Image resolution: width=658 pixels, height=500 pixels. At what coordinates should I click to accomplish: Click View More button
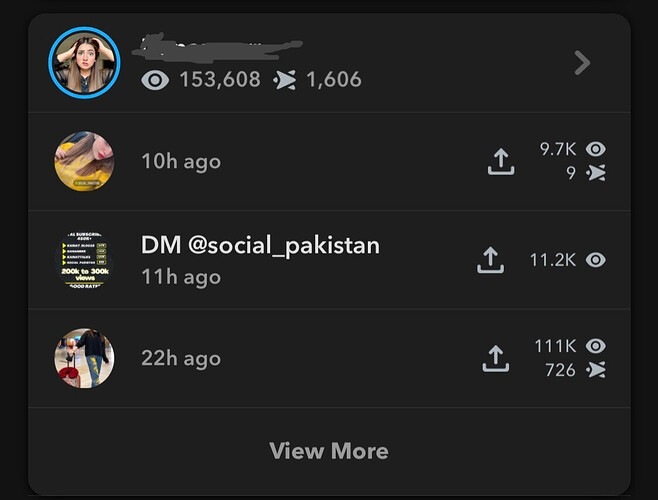point(329,451)
